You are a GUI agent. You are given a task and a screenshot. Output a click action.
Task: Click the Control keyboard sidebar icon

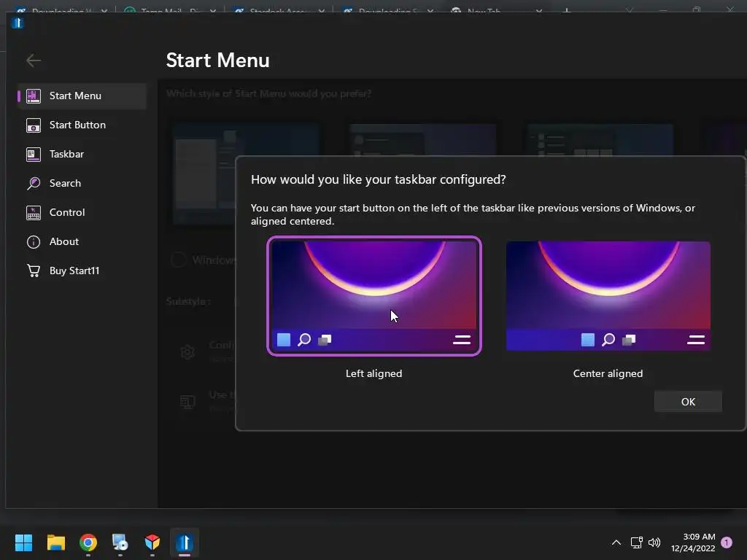tap(34, 213)
